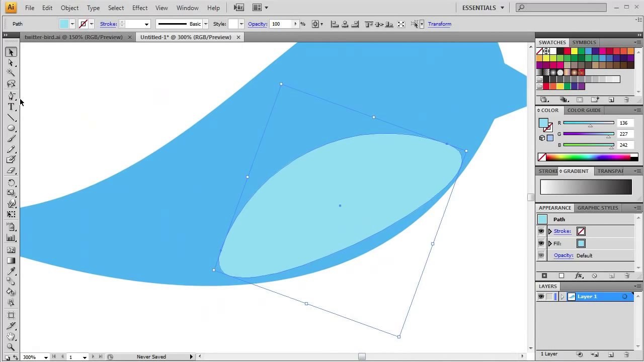Switch to the Color Guide tab
The height and width of the screenshot is (362, 644).
(x=584, y=110)
